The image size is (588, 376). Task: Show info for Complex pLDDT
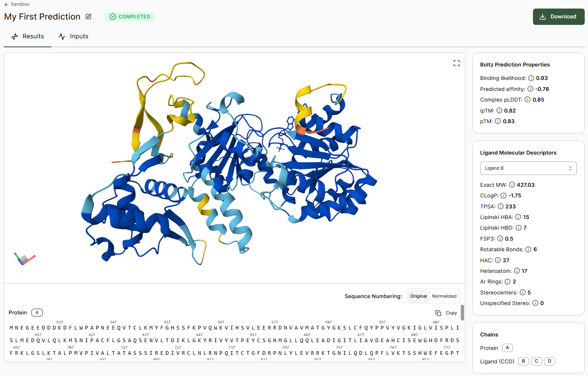tap(528, 100)
